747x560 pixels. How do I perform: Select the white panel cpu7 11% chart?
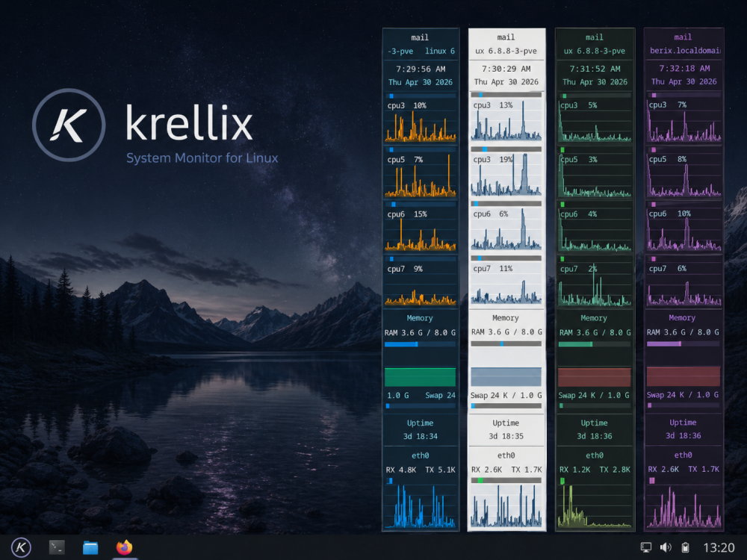click(x=506, y=284)
